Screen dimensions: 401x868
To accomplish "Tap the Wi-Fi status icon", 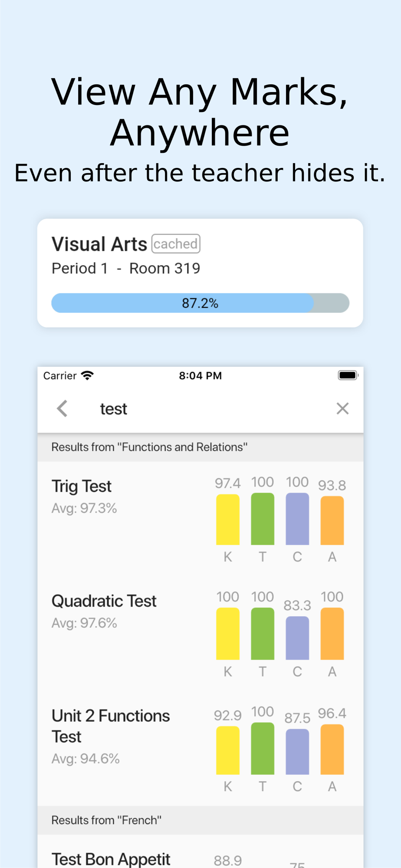I will pos(87,375).
